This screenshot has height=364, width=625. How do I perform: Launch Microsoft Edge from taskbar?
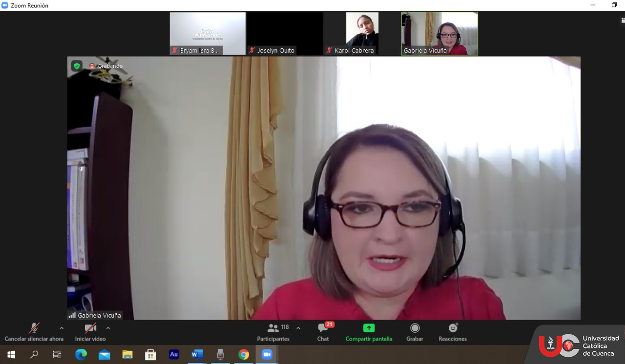(81, 355)
